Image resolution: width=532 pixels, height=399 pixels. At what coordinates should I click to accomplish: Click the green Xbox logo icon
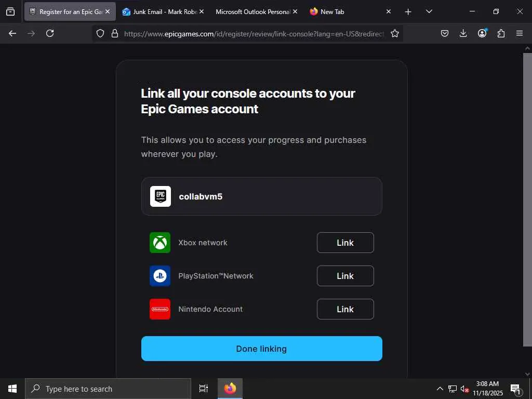tap(160, 243)
